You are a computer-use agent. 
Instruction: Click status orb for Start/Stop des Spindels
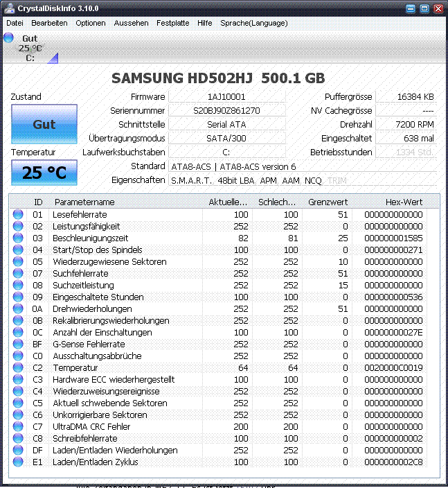pos(18,250)
